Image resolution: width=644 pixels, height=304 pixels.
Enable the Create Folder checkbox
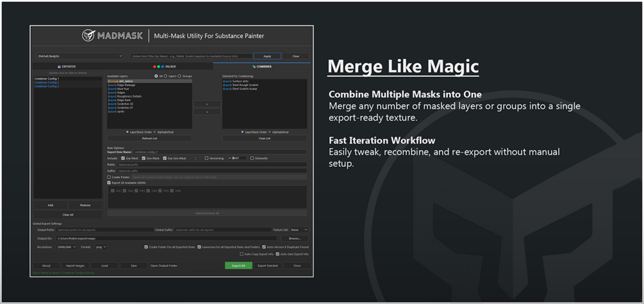tap(109, 177)
